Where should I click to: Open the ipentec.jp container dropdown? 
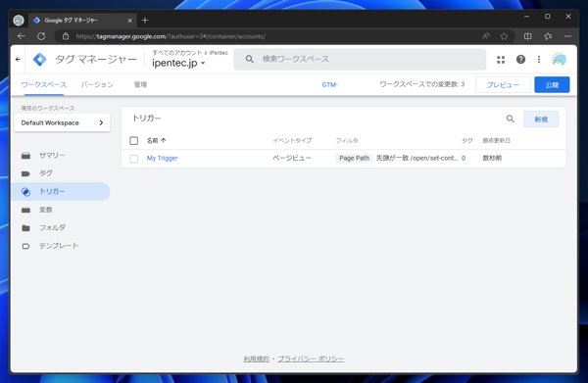(178, 63)
